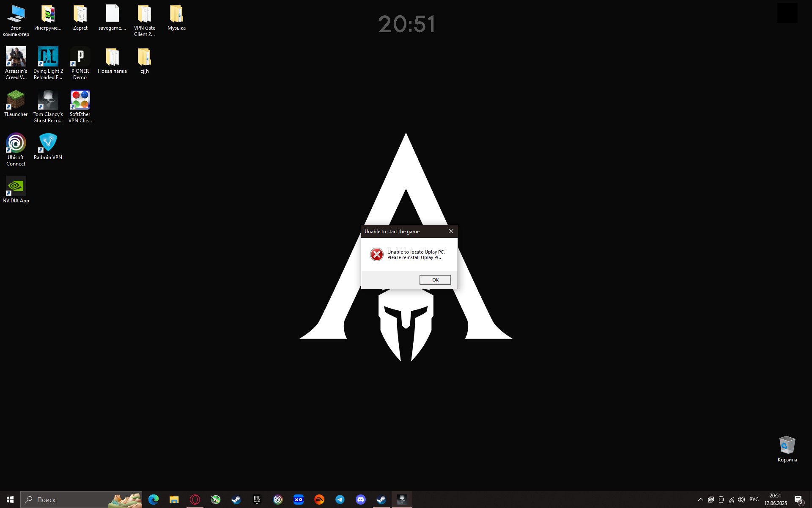812x508 pixels.
Task: Select the Dying Light 2 desktop shortcut
Action: [x=48, y=62]
